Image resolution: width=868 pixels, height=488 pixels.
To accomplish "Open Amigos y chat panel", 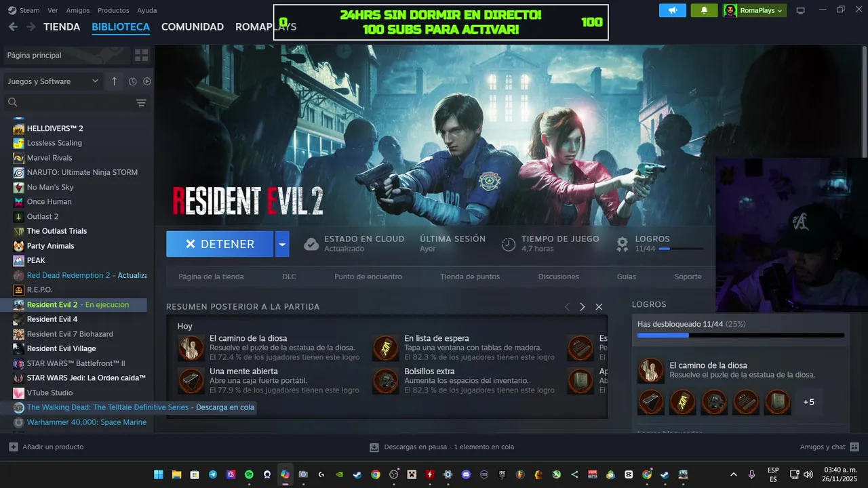I will pos(829,447).
